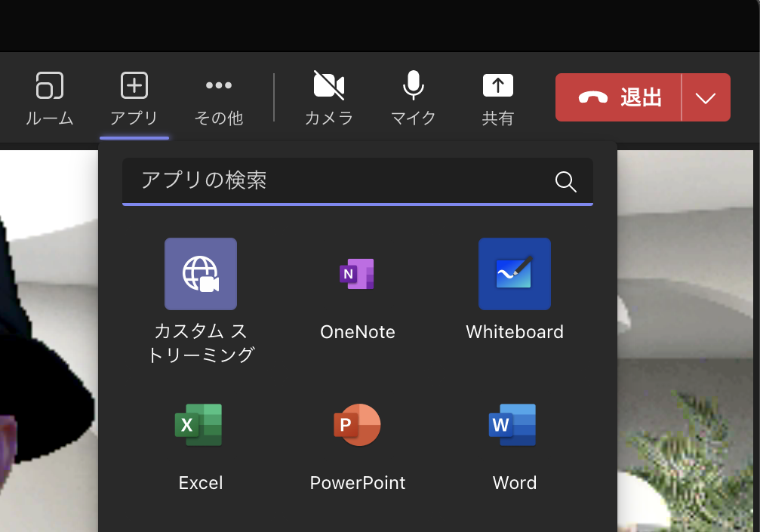The height and width of the screenshot is (532, 760).
Task: Mute the マイク (Microphone)
Action: pyautogui.click(x=414, y=98)
